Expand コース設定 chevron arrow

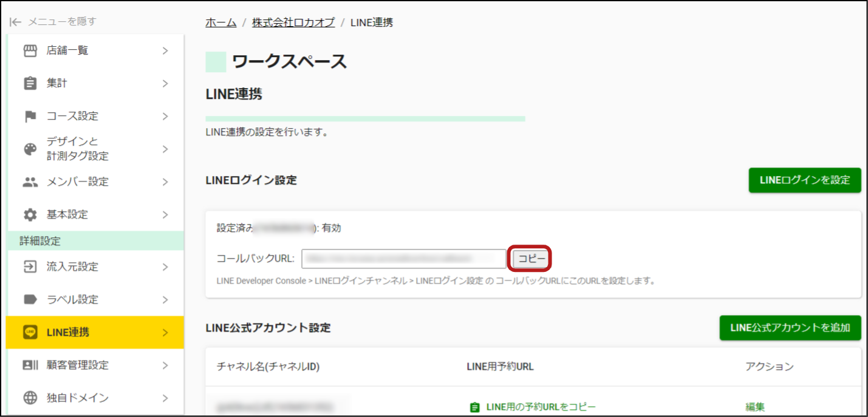[165, 116]
